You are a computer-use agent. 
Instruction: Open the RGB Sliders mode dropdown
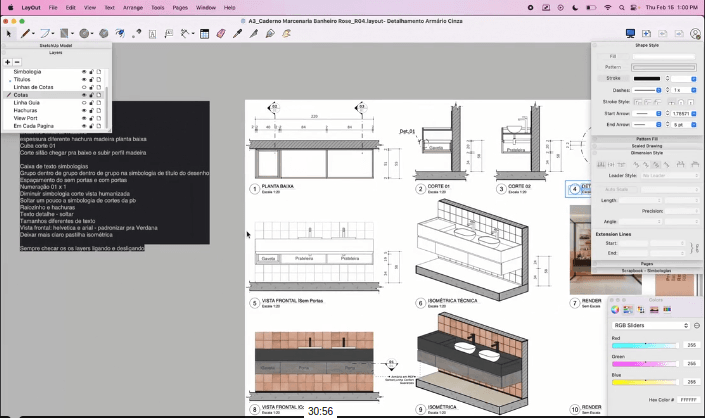pyautogui.click(x=651, y=325)
